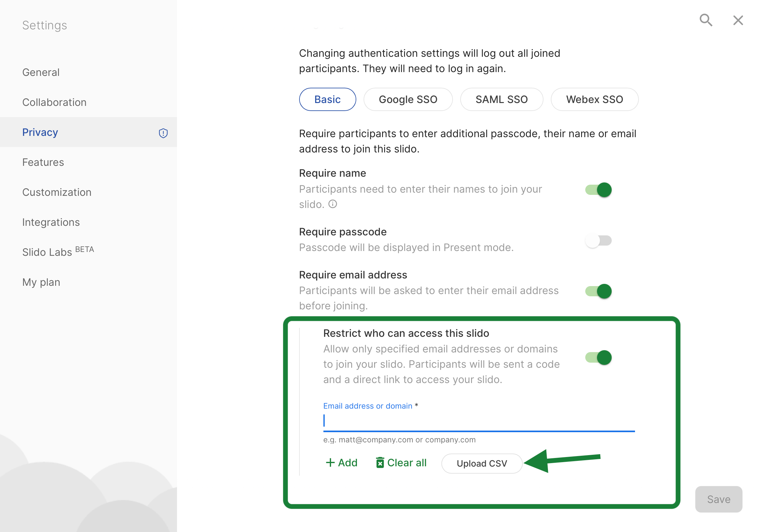Viewport: 761px width, 532px height.
Task: Open the Privacy settings section
Action: pyautogui.click(x=88, y=132)
